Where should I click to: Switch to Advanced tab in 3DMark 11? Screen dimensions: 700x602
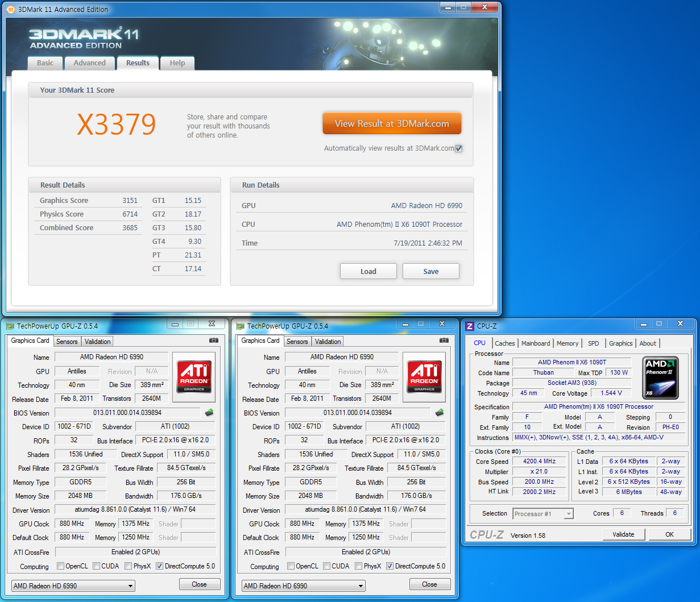tap(90, 63)
